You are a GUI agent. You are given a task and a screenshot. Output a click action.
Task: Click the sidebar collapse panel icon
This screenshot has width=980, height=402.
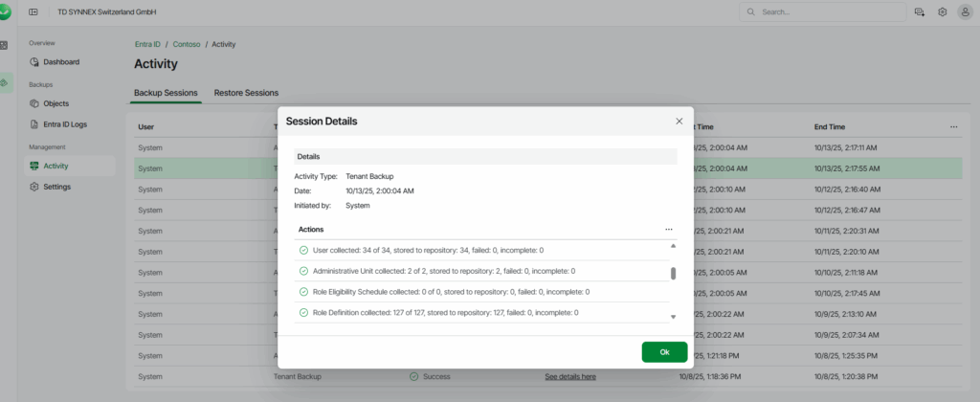[34, 12]
